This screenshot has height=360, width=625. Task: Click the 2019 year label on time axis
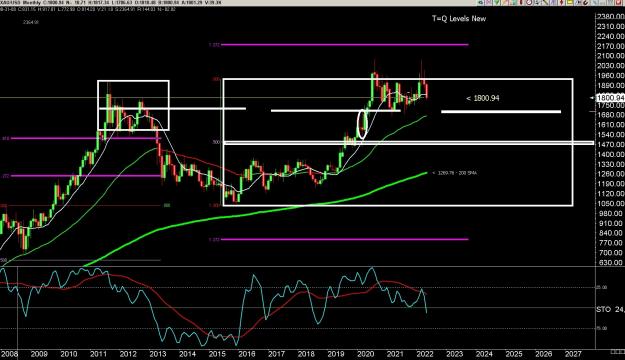pos(336,354)
